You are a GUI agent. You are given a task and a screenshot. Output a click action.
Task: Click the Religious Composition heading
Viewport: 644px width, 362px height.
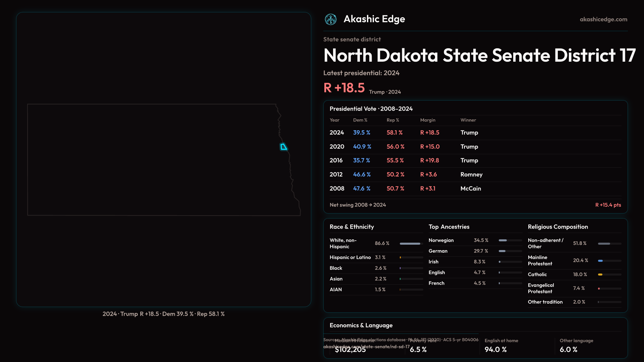[557, 227]
